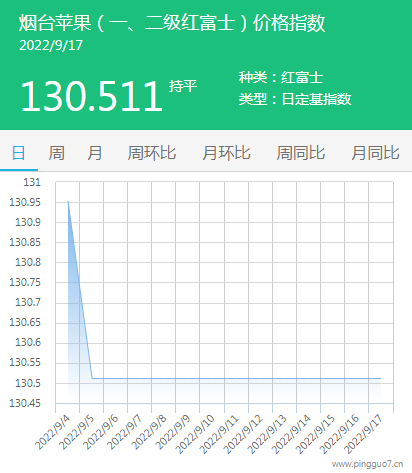This screenshot has height=473, width=412.
Task: Click the 130.95 y-axis label
Action: 25,202
